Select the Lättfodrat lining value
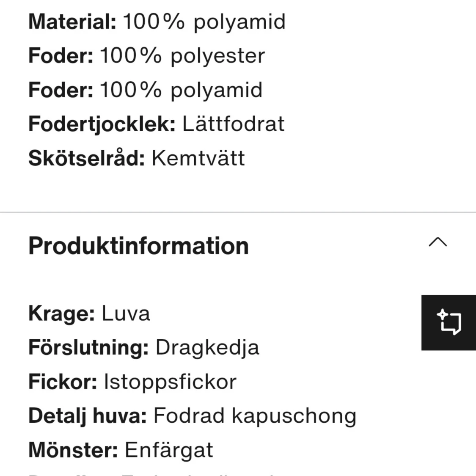476x476 pixels. [233, 124]
